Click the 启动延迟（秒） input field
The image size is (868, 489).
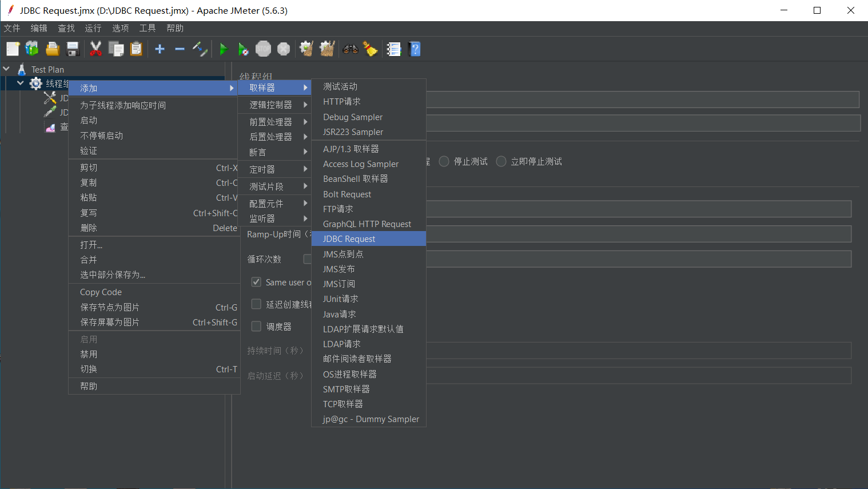(639, 376)
